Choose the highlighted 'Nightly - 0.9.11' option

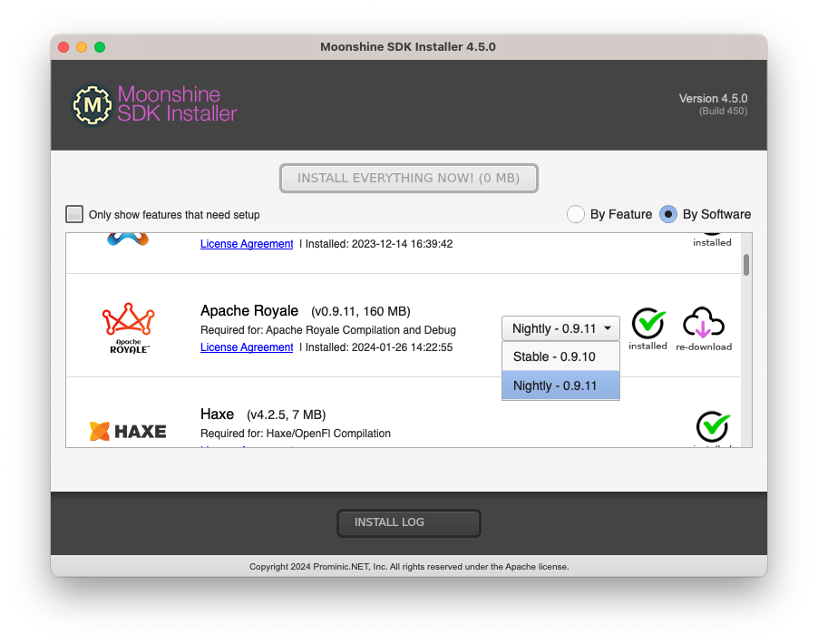(554, 385)
